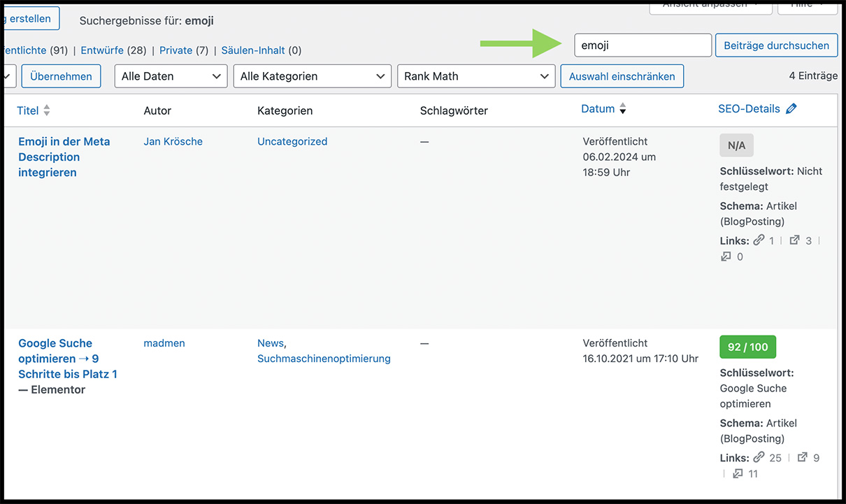Click internal links icon in Emoji post row

tap(759, 240)
